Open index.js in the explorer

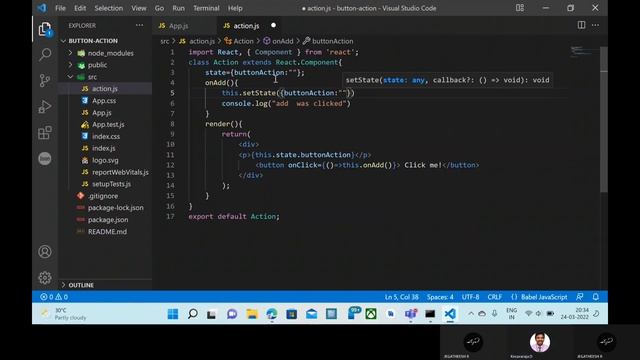[x=103, y=148]
